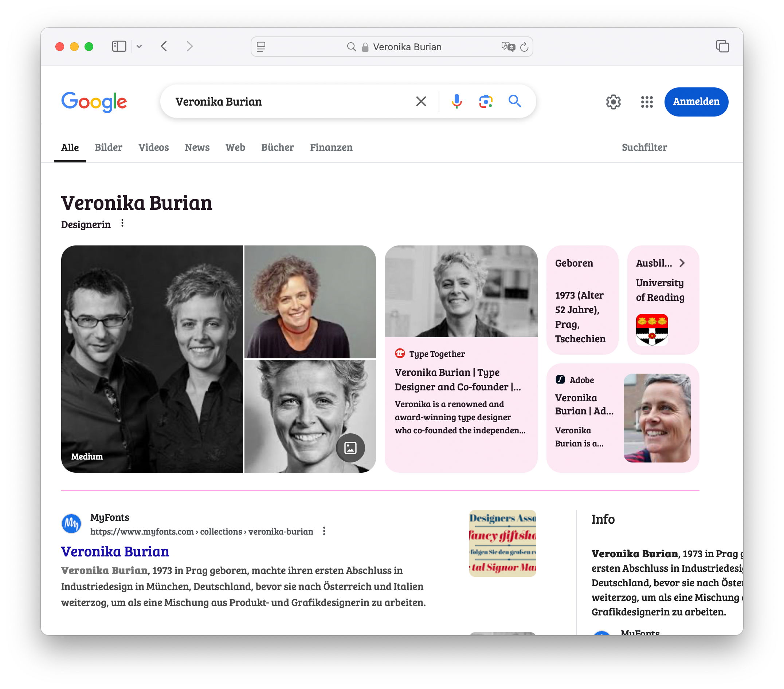
Task: Click into the Google search field
Action: click(291, 102)
